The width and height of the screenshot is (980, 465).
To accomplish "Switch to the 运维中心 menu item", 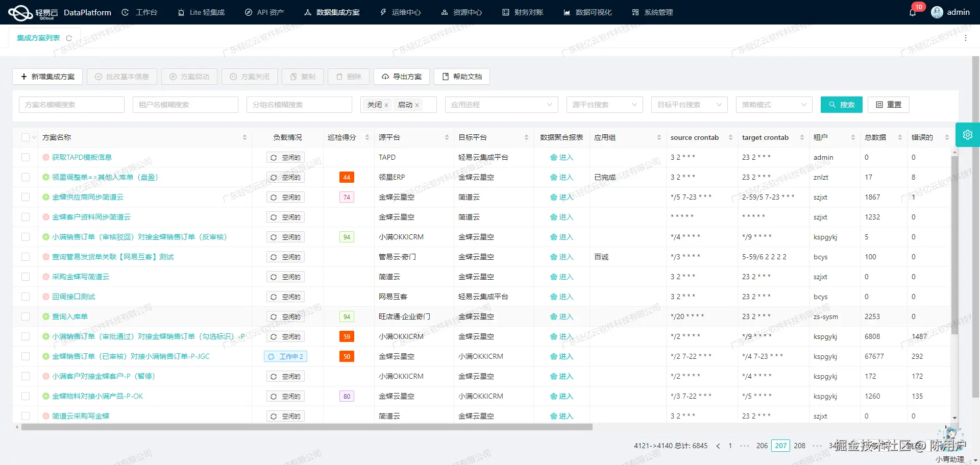I will click(x=401, y=12).
